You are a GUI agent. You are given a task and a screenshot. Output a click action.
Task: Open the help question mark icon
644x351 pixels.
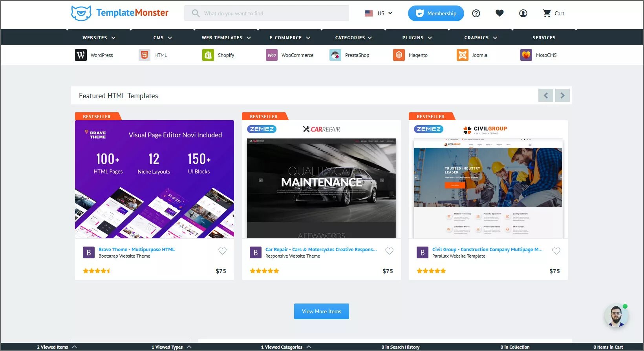tap(476, 13)
